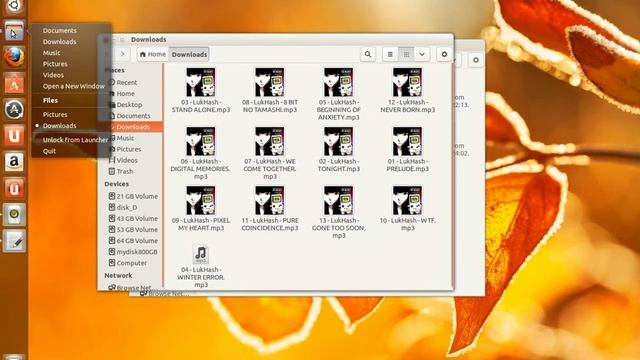Screen dimensions: 640x360
Task: Open 53 GB Volume device
Action: tap(133, 229)
